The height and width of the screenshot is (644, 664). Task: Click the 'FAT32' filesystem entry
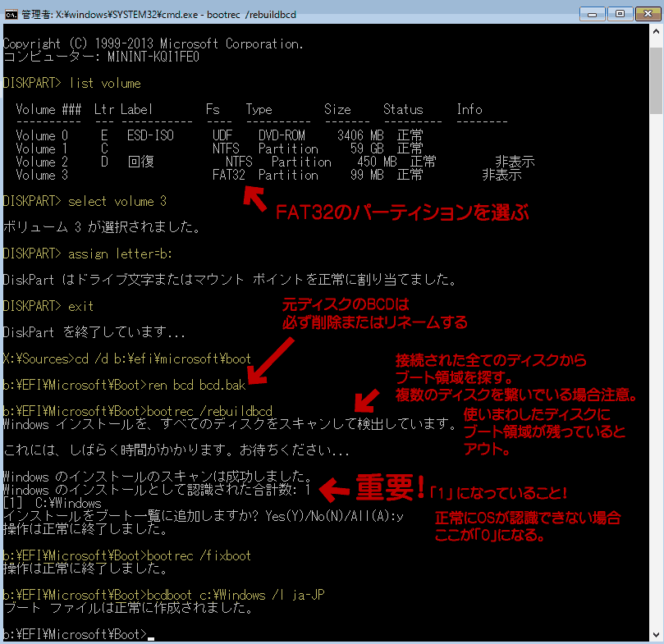(x=229, y=175)
